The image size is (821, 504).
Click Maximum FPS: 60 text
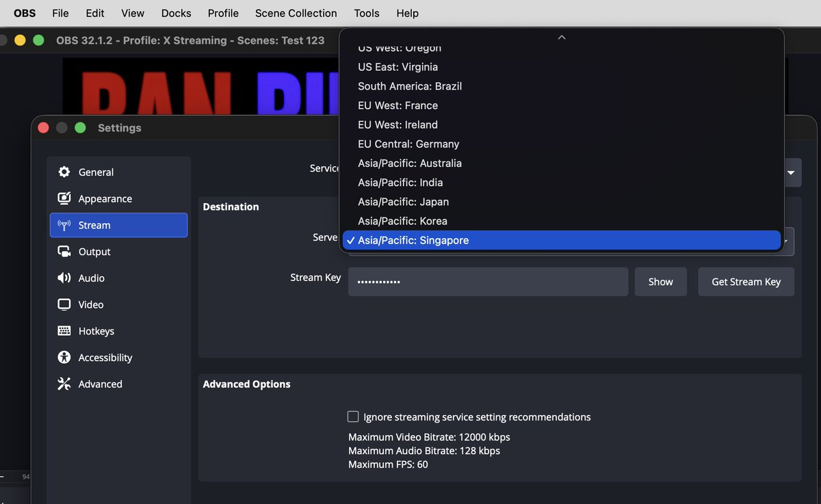388,464
